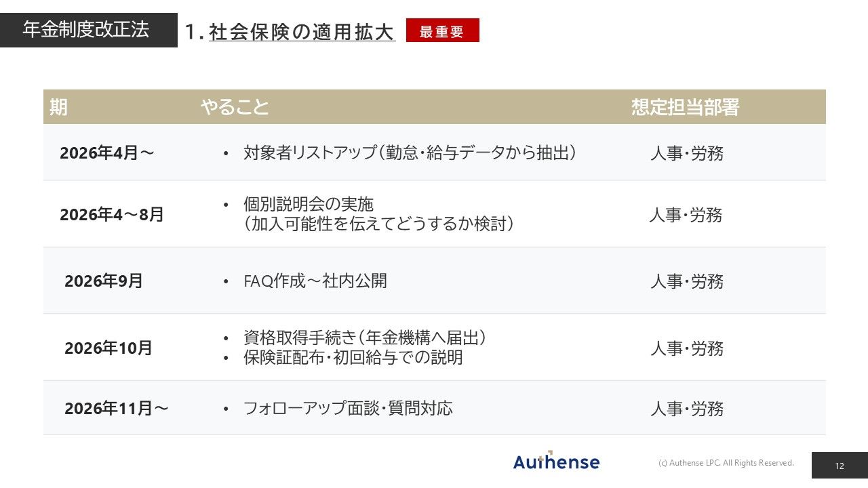Click the 保険証配布・初回給与での説明 line
This screenshot has width=868, height=488.
(353, 357)
